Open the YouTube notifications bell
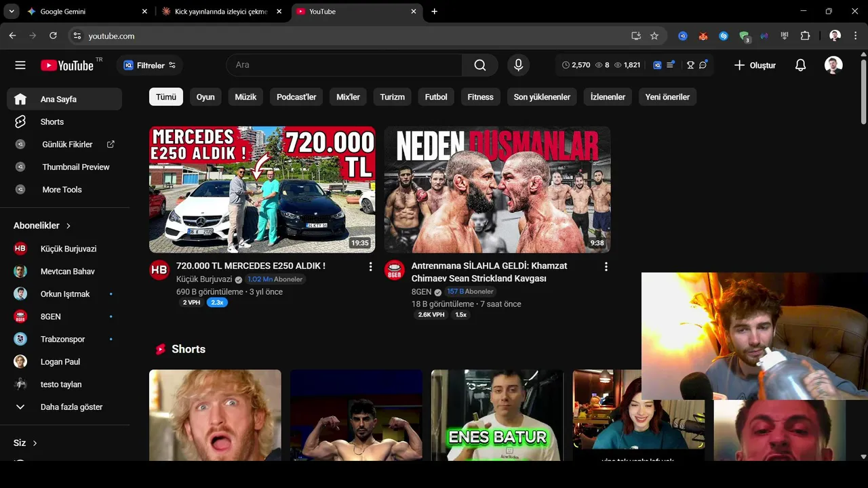Image resolution: width=868 pixels, height=488 pixels. 800,65
